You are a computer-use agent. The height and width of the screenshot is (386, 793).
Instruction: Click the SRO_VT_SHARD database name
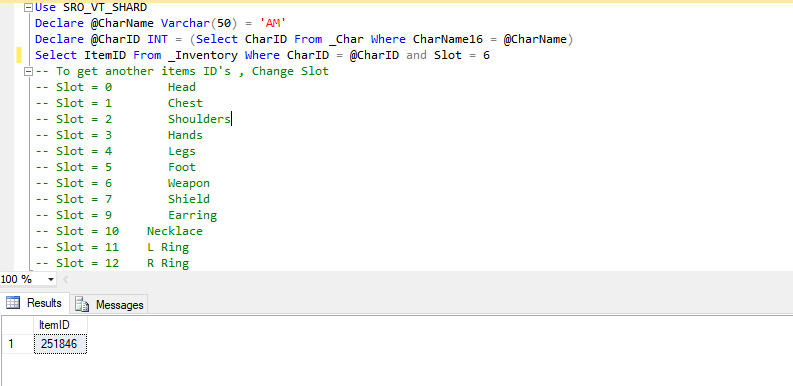click(105, 8)
